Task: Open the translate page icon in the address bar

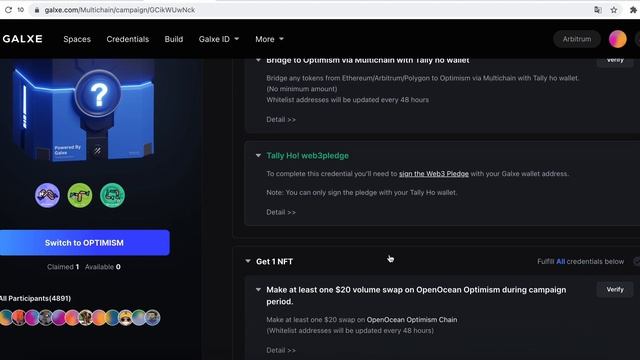Action: tap(598, 10)
